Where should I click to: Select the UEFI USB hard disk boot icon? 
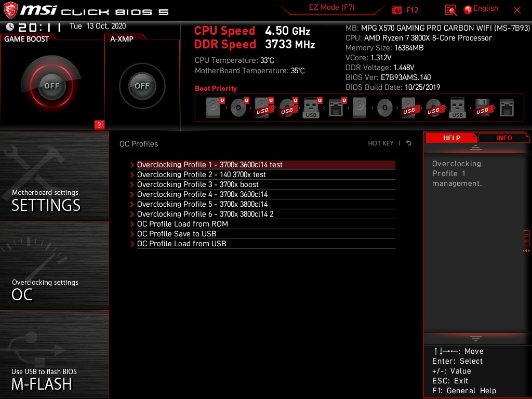pos(263,108)
